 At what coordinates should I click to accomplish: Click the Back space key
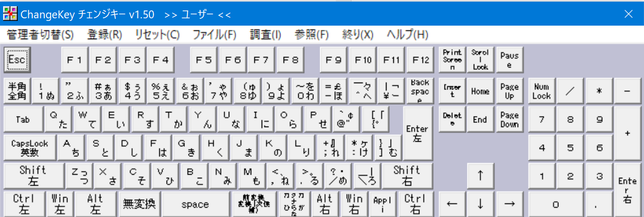[x=419, y=91]
